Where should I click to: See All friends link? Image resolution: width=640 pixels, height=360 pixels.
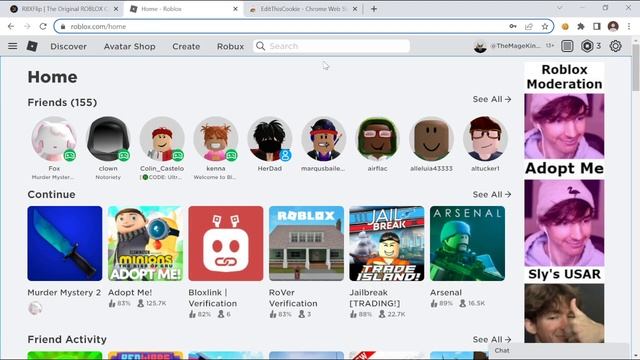[492, 99]
